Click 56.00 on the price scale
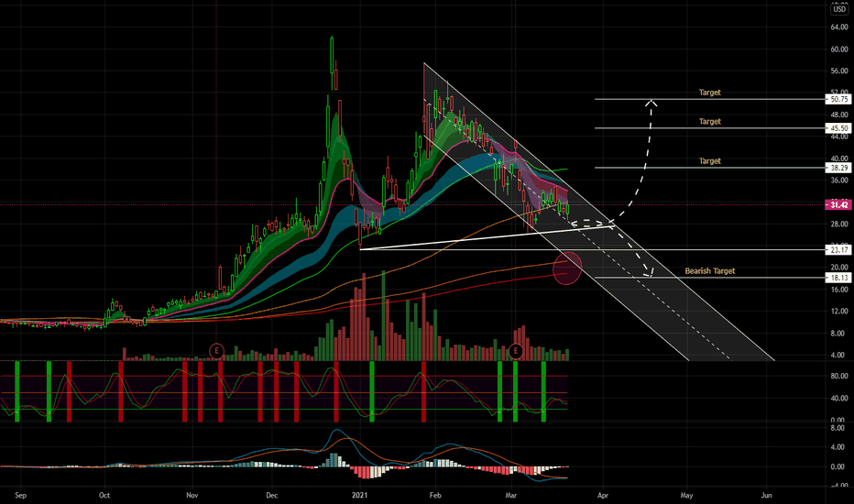This screenshot has height=504, width=854. (838, 71)
